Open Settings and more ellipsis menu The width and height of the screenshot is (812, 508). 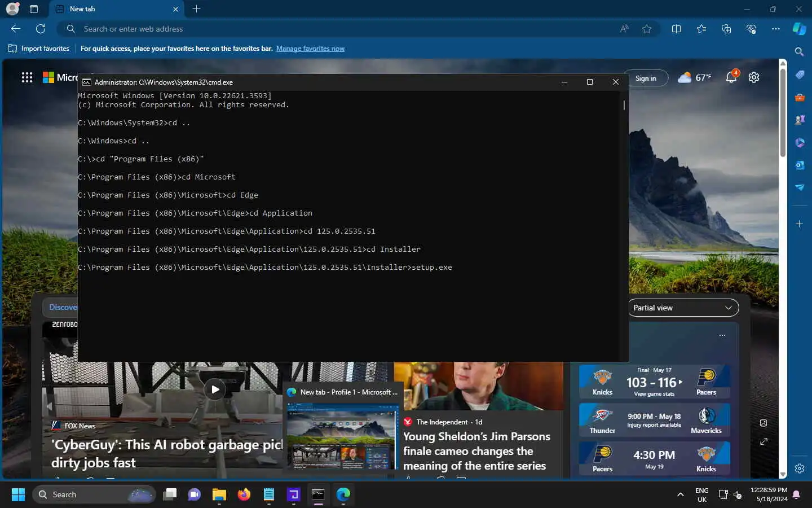click(x=776, y=29)
